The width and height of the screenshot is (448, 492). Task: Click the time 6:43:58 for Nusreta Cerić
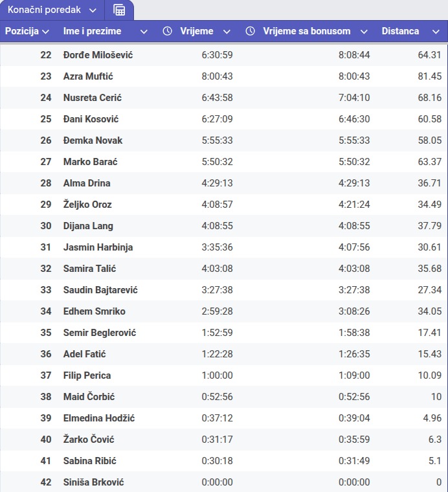tap(217, 98)
